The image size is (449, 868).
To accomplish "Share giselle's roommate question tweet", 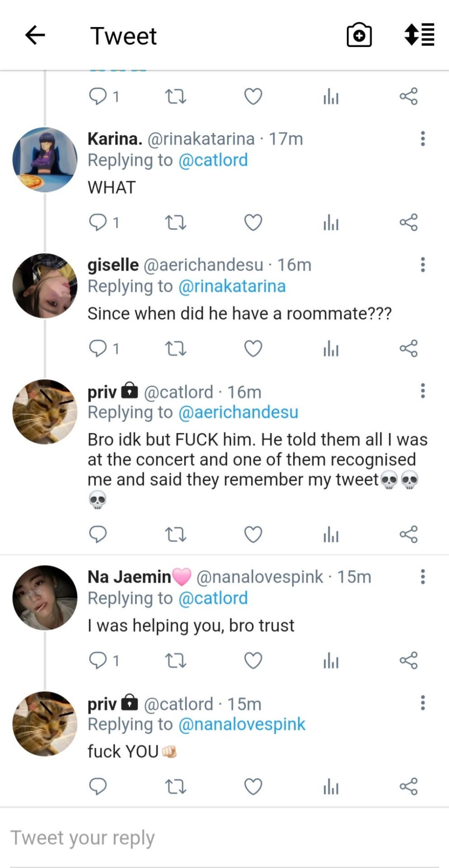I will click(408, 349).
